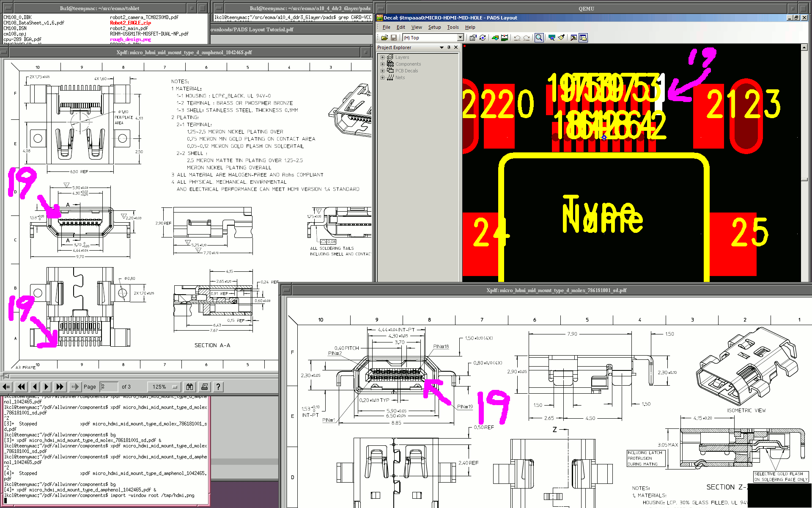
Task: Close the Project Explorer panel
Action: pyautogui.click(x=456, y=47)
